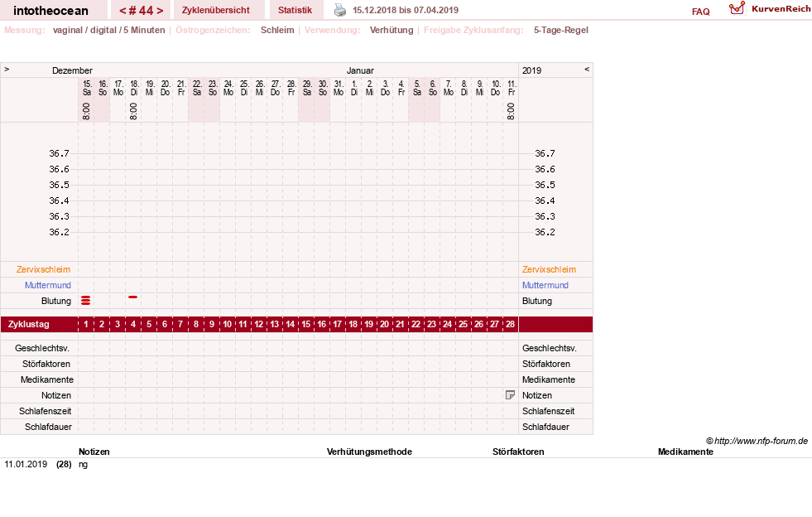This screenshot has height=517, width=812.
Task: Click the Zyklustag row label
Action: pos(29,324)
